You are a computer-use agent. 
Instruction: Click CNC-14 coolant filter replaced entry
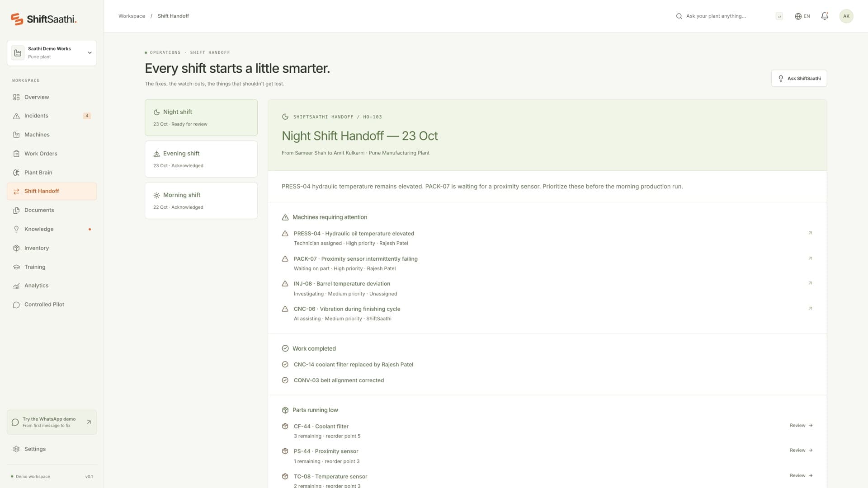(x=354, y=365)
